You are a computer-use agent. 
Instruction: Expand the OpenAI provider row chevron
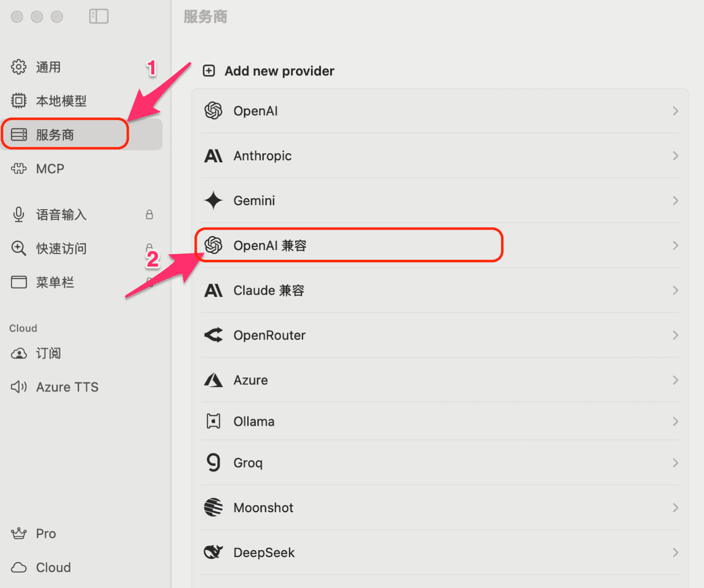(675, 111)
